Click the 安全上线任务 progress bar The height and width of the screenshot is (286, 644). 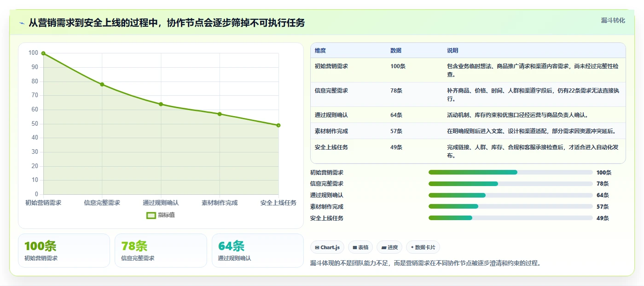click(x=511, y=218)
